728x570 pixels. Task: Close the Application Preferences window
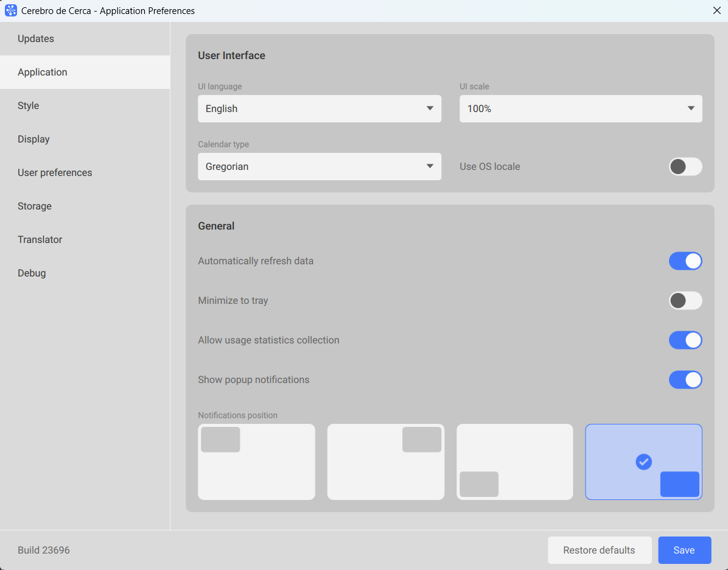[x=716, y=10]
